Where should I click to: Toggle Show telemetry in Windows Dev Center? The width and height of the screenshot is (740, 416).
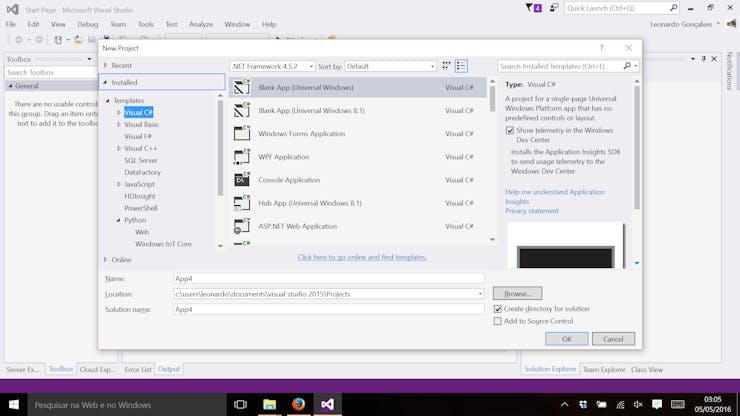[510, 130]
